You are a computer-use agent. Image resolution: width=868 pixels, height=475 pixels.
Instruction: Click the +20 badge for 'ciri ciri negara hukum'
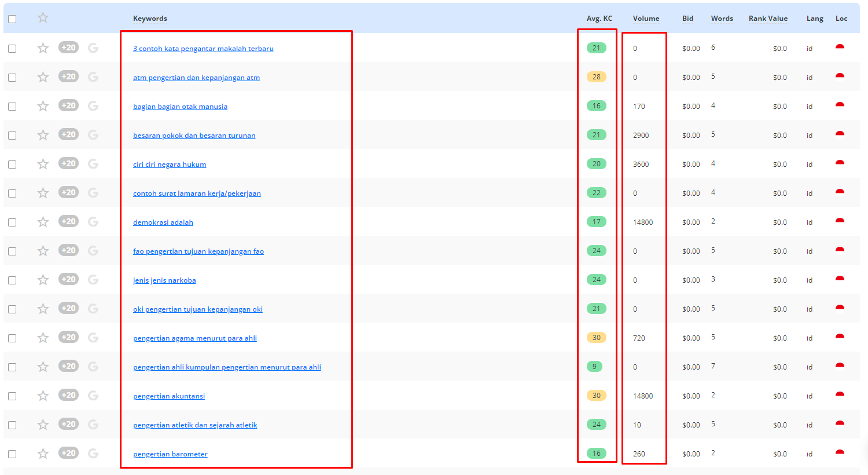(x=68, y=163)
